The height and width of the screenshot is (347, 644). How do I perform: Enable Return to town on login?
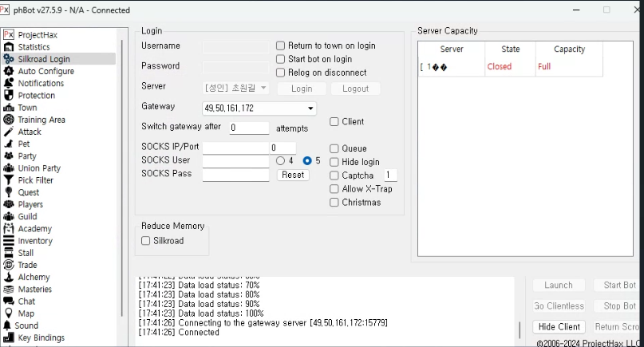tap(280, 46)
